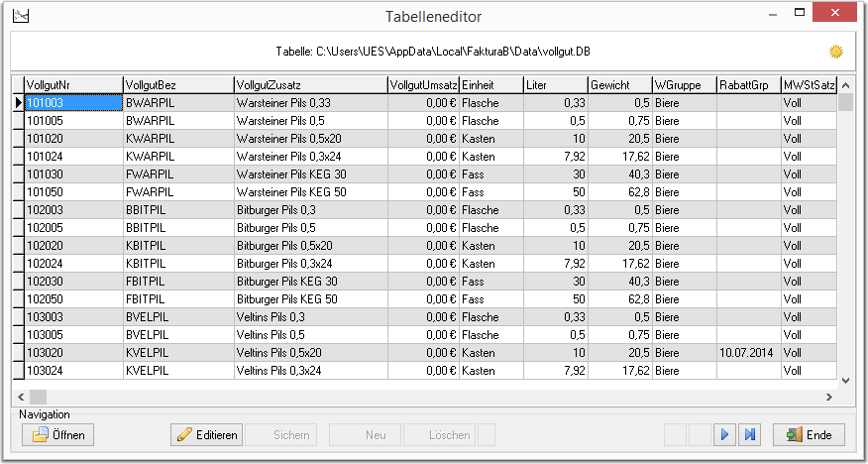The height and width of the screenshot is (464, 868).
Task: Click the VollgutUmsatz column header
Action: click(x=423, y=85)
